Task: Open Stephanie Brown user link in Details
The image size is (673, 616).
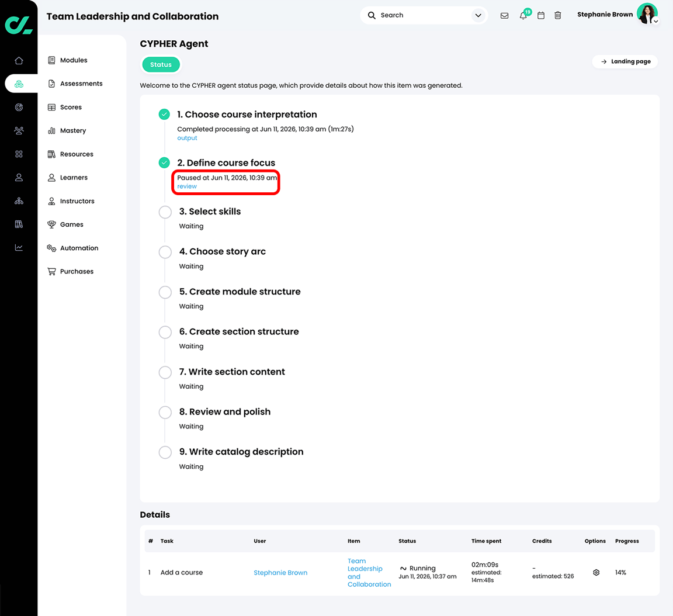Action: point(280,573)
